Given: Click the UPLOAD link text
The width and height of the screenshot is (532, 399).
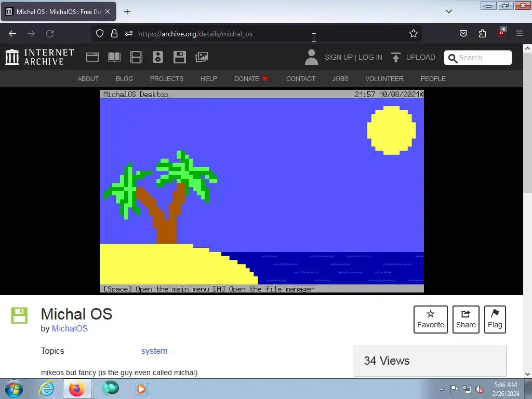Looking at the screenshot, I should [421, 57].
